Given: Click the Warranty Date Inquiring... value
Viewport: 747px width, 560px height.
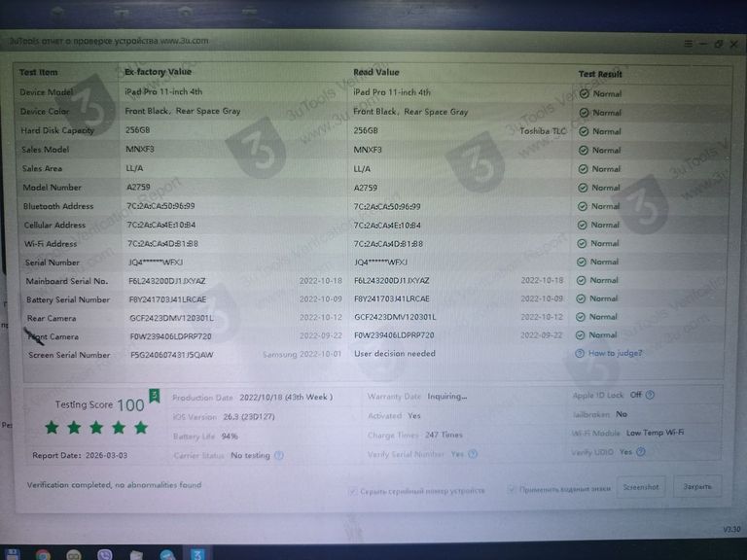Looking at the screenshot, I should click(x=446, y=397).
